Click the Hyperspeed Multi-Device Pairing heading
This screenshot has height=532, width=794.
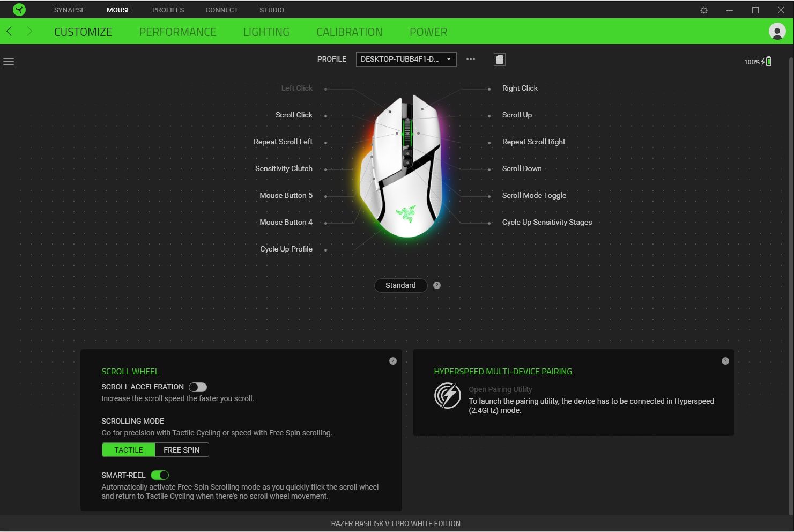(x=503, y=371)
